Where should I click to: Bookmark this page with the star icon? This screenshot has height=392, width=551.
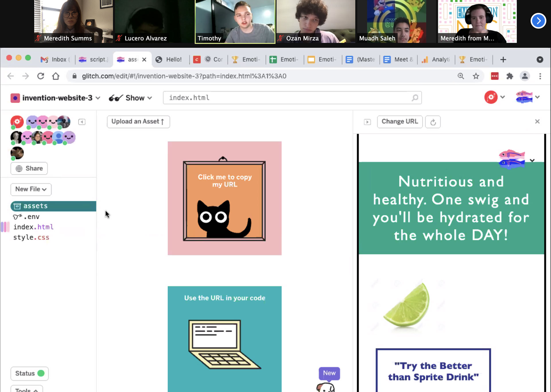(x=476, y=76)
